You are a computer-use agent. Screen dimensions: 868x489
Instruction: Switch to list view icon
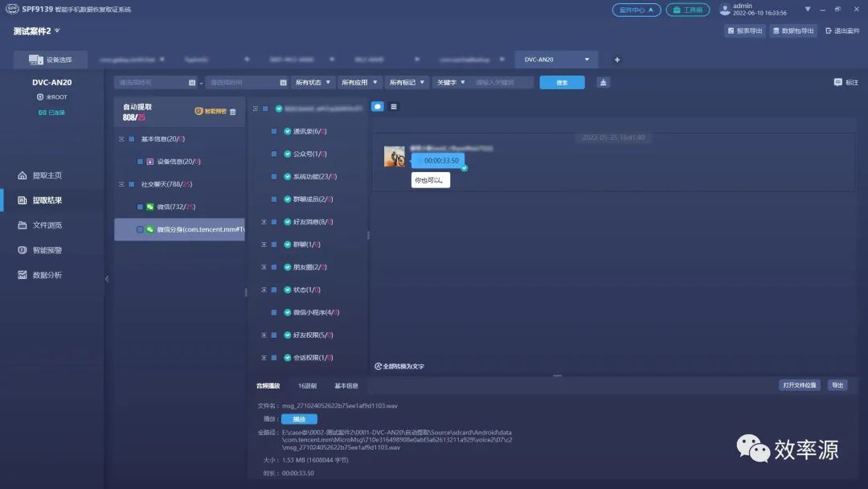pos(394,106)
